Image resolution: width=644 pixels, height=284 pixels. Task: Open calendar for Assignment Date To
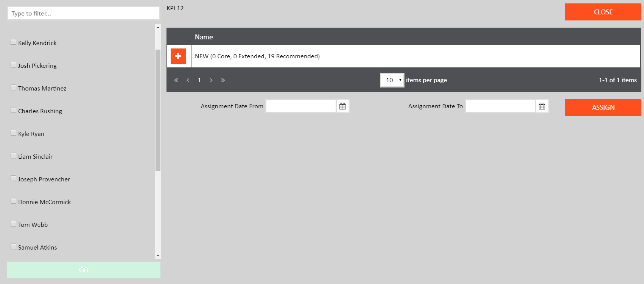click(x=542, y=106)
